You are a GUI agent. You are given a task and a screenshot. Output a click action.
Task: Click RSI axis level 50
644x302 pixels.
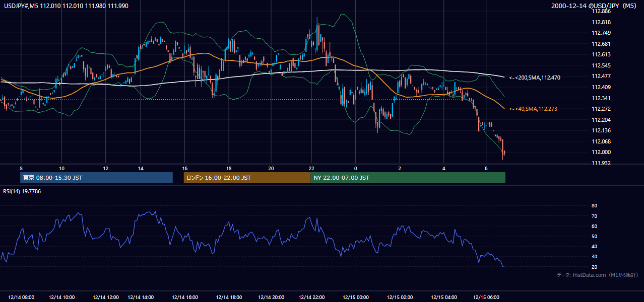(594, 236)
